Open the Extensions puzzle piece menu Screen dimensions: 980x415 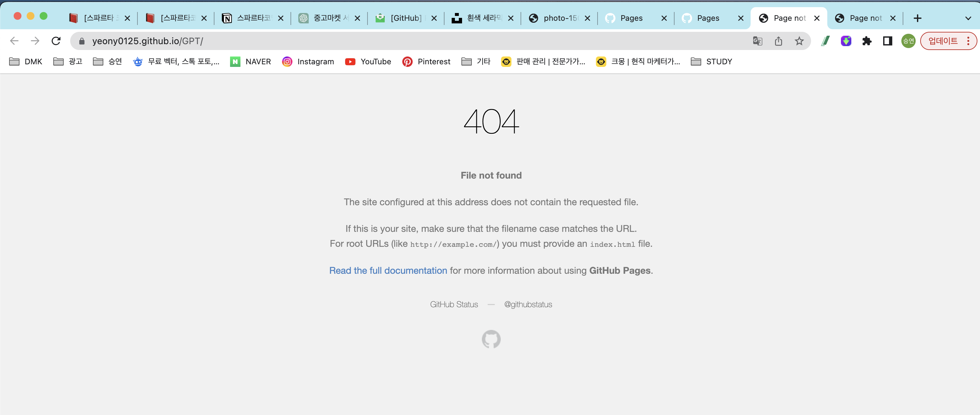(x=867, y=41)
